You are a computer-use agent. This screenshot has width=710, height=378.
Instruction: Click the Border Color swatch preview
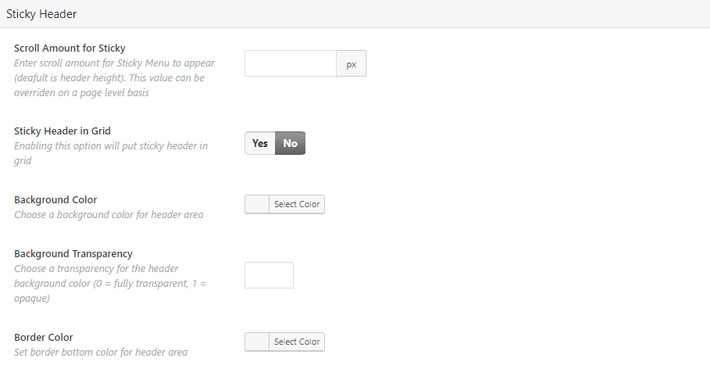pos(257,342)
